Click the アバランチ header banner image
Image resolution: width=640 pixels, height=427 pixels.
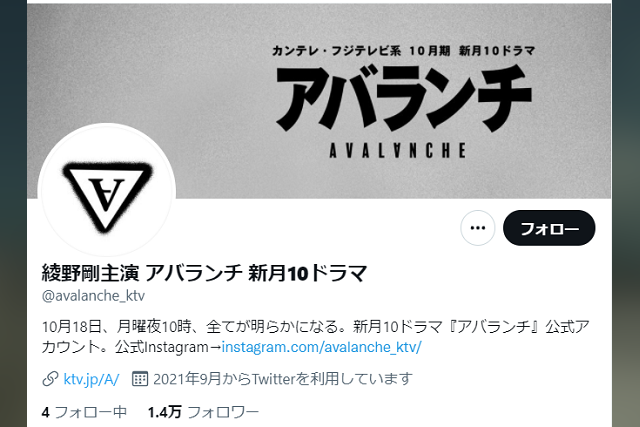pyautogui.click(x=319, y=100)
